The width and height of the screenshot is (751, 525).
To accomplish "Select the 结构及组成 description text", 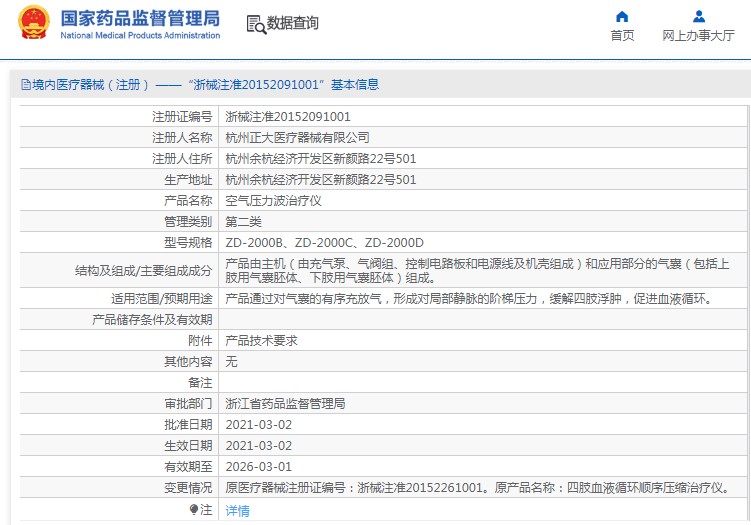I will (x=477, y=271).
